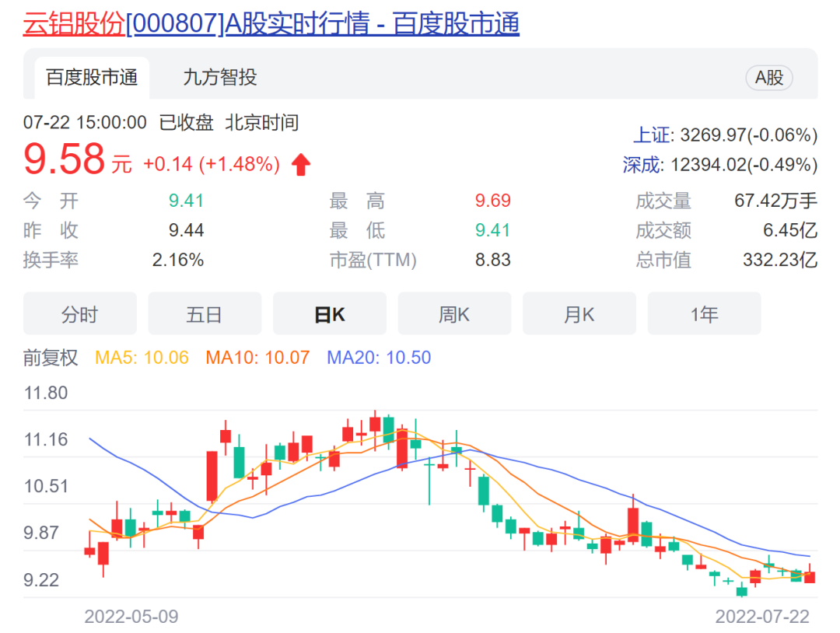Select the 周K chart view
Image resolution: width=840 pixels, height=633 pixels.
pyautogui.click(x=454, y=314)
